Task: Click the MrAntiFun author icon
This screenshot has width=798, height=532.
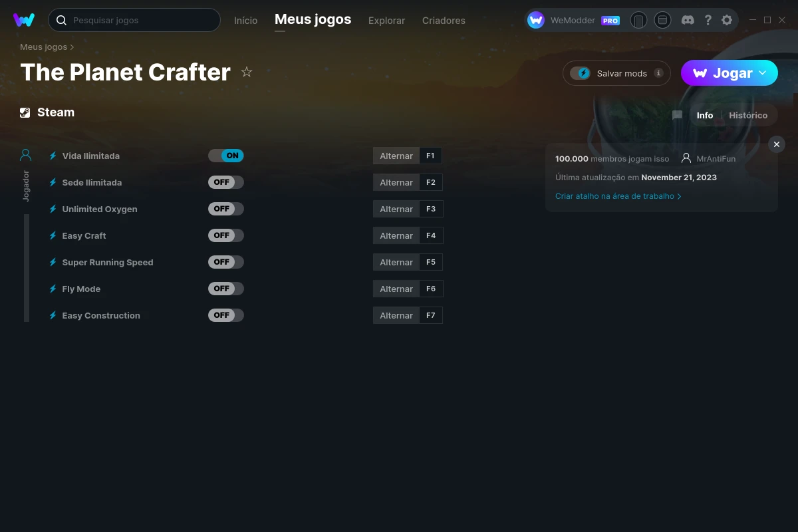Action: [x=686, y=158]
